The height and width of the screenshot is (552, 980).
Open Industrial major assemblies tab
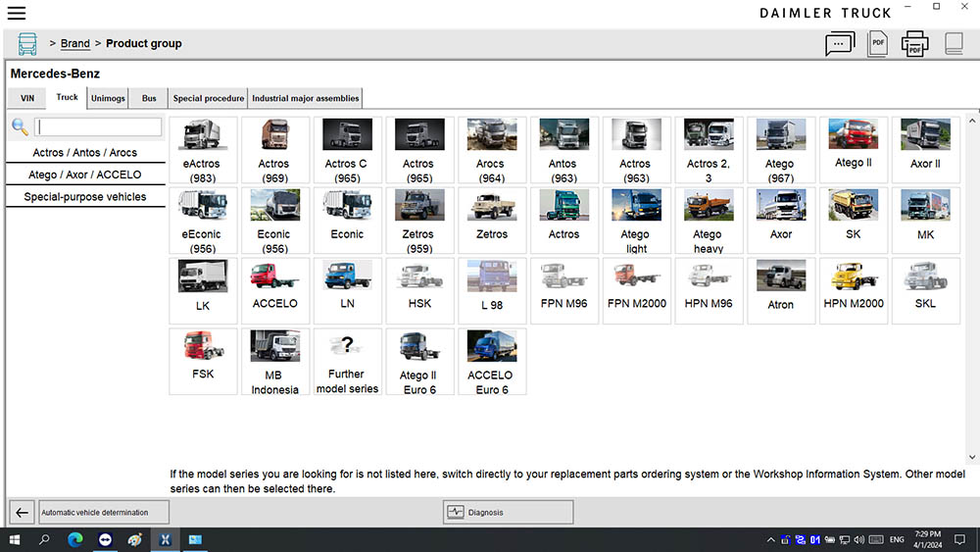click(305, 98)
